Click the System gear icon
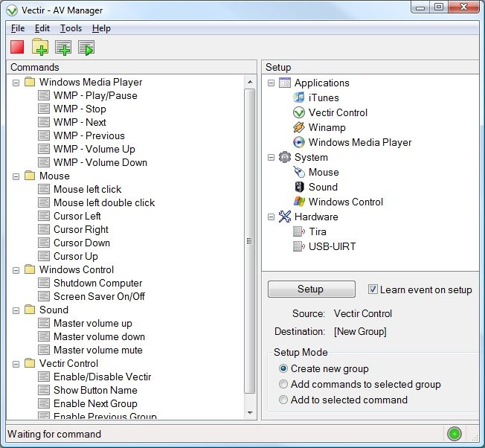The height and width of the screenshot is (448, 485). [285, 157]
